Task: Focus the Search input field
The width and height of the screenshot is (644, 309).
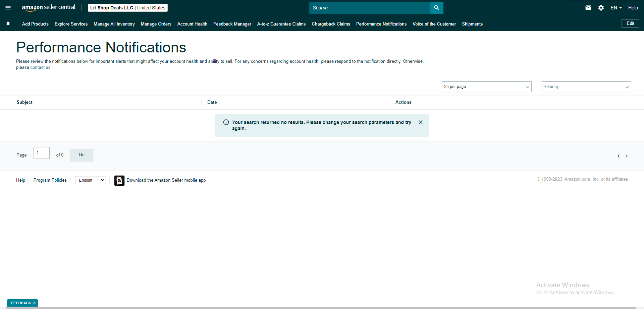Action: [370, 8]
